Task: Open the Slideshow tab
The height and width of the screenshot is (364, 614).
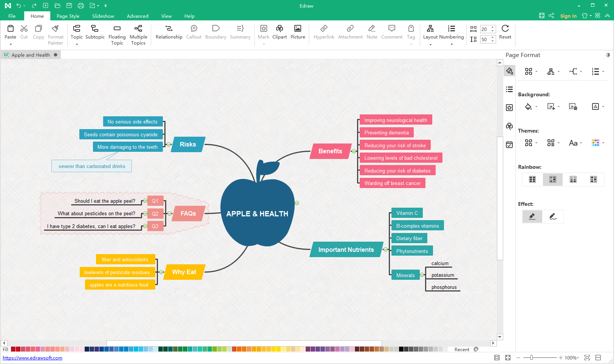Action: (x=103, y=16)
